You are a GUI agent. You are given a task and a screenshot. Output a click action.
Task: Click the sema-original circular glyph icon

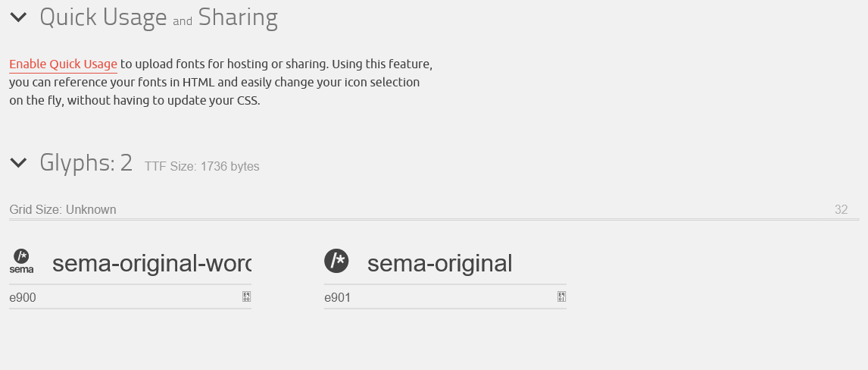[x=336, y=261]
